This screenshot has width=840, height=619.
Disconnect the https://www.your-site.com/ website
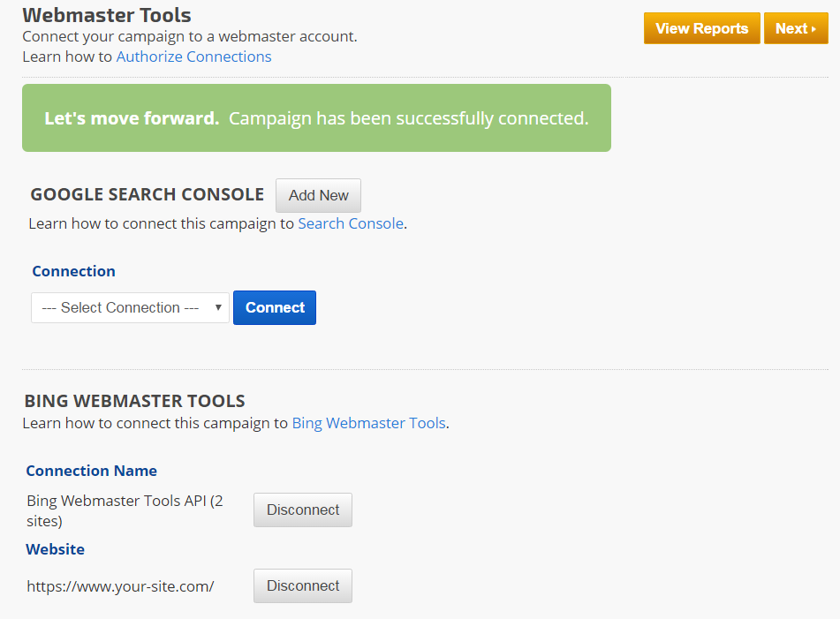[302, 585]
